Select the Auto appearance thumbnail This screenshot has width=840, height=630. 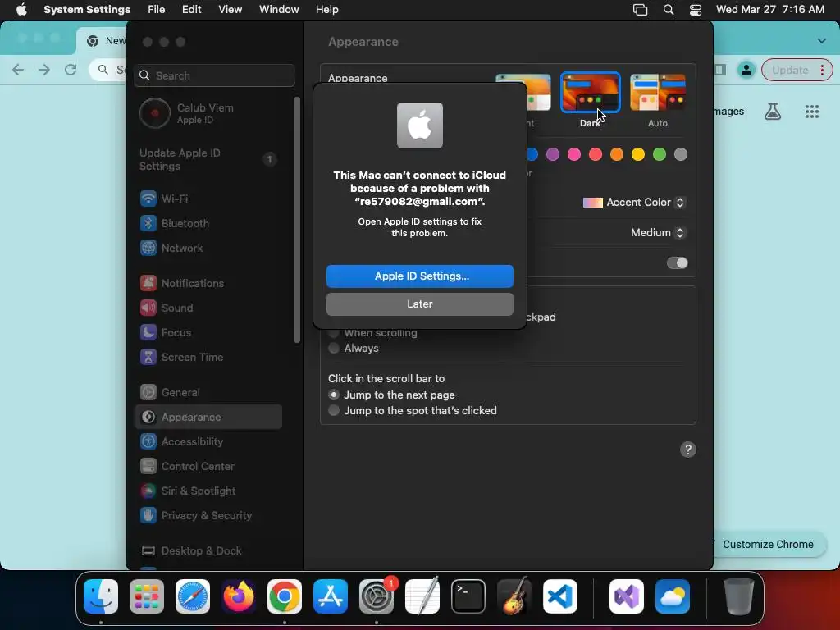point(657,93)
